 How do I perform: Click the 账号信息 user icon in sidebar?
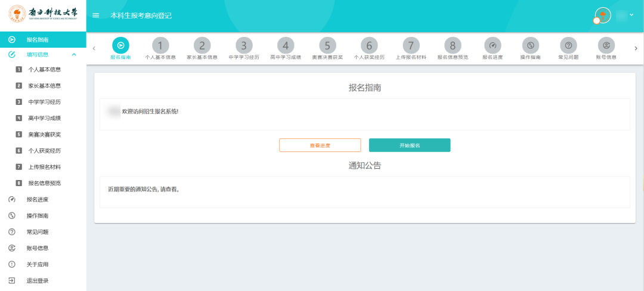12,248
